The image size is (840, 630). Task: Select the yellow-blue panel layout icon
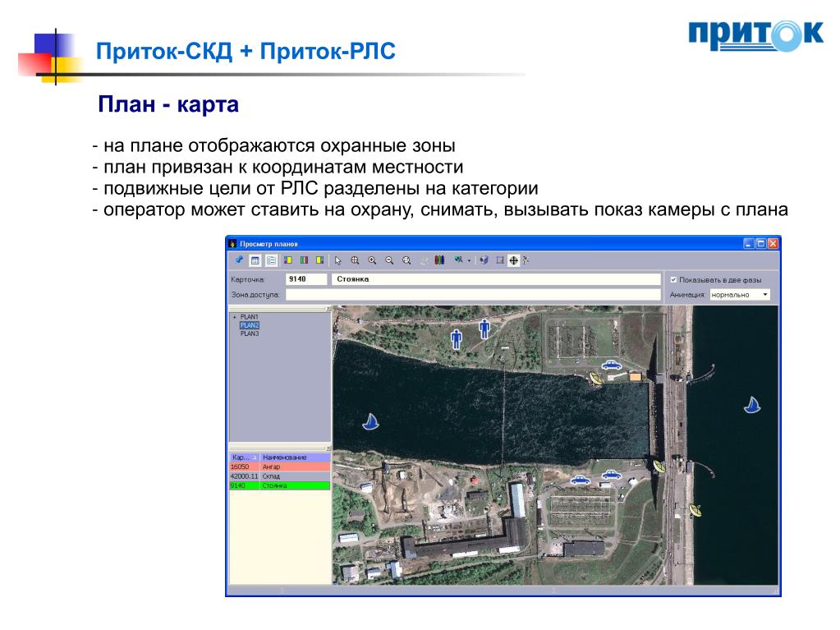click(287, 260)
